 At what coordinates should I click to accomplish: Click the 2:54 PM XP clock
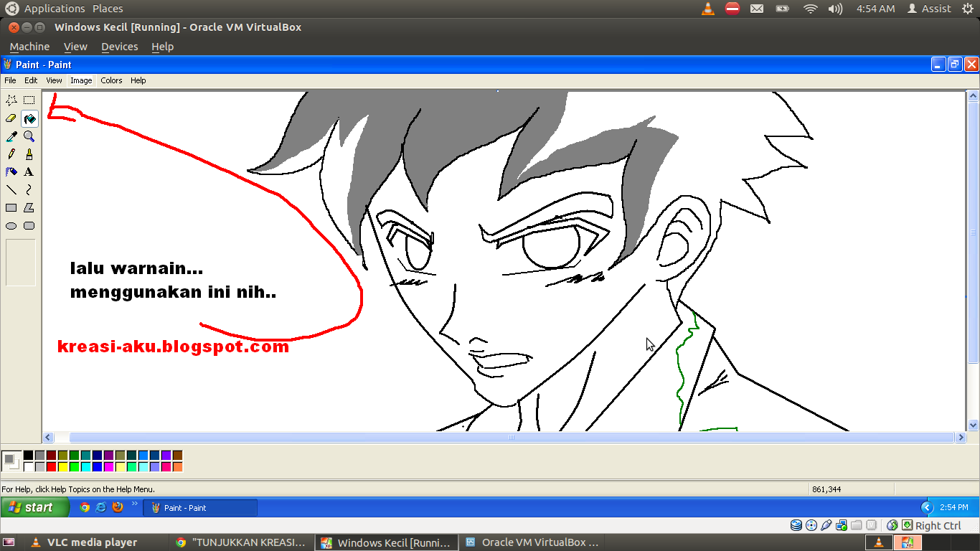(953, 507)
